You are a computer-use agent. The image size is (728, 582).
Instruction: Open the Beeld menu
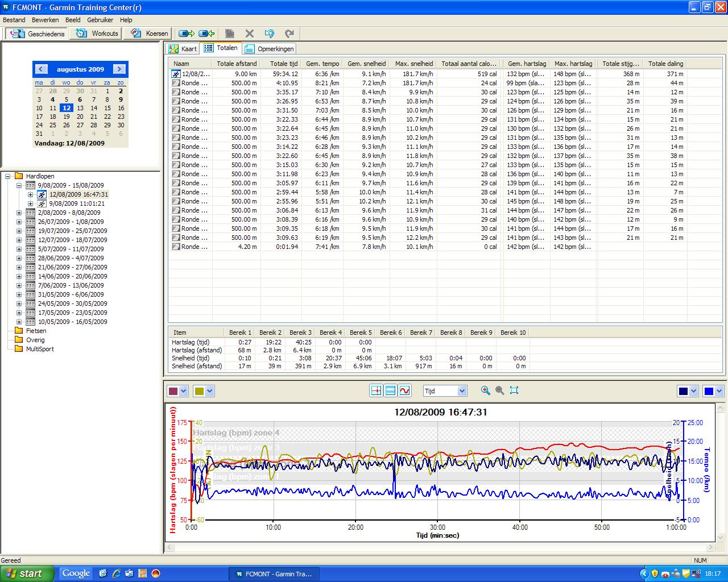(x=73, y=20)
